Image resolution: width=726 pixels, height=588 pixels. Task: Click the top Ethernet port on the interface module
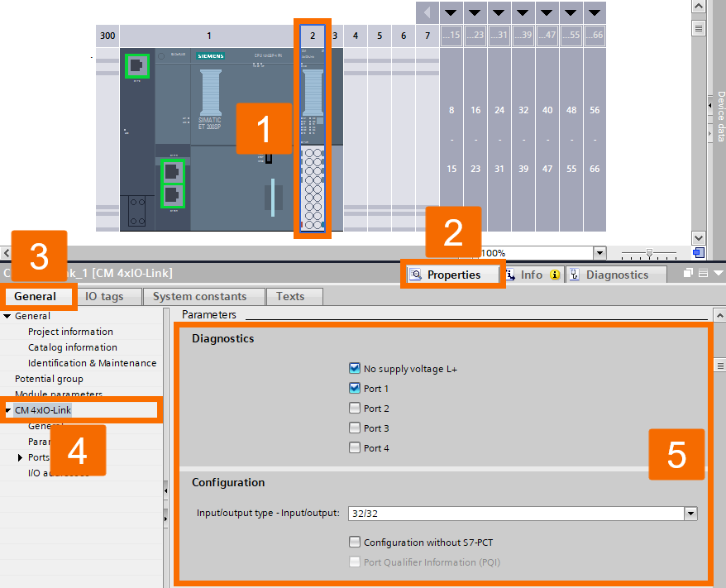(x=137, y=65)
